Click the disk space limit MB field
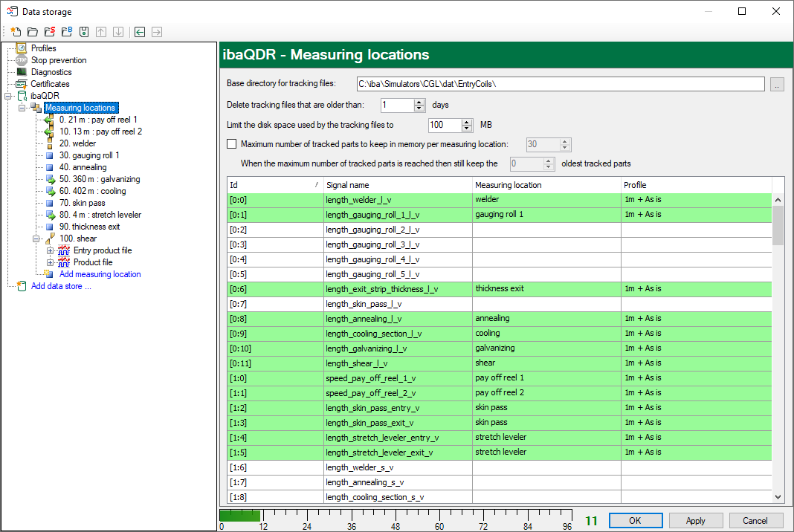This screenshot has height=532, width=794. coord(445,125)
